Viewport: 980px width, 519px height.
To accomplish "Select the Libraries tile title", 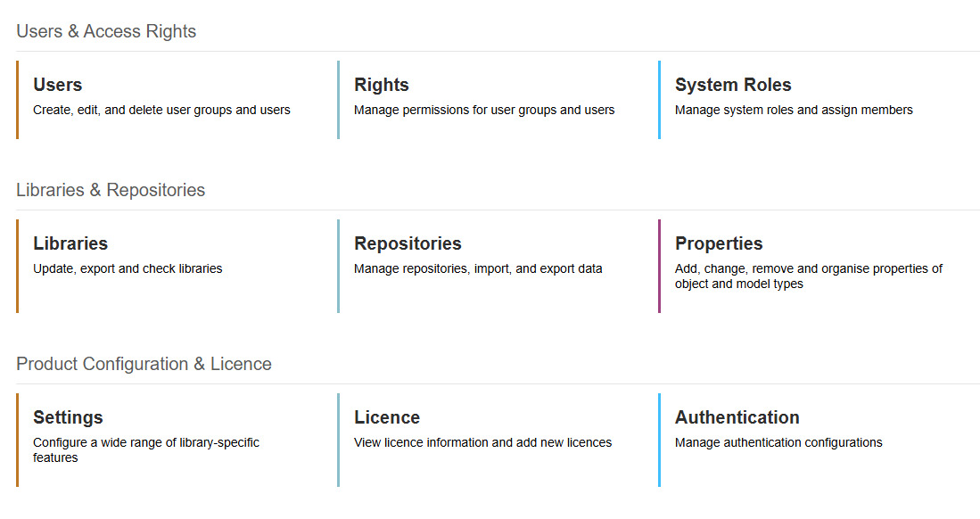I will pos(70,243).
